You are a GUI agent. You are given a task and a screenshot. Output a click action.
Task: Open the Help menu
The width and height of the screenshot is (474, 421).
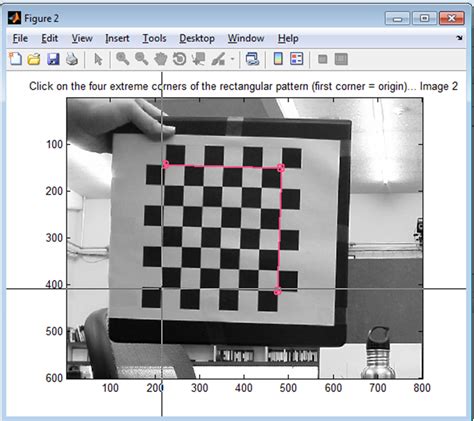(288, 39)
